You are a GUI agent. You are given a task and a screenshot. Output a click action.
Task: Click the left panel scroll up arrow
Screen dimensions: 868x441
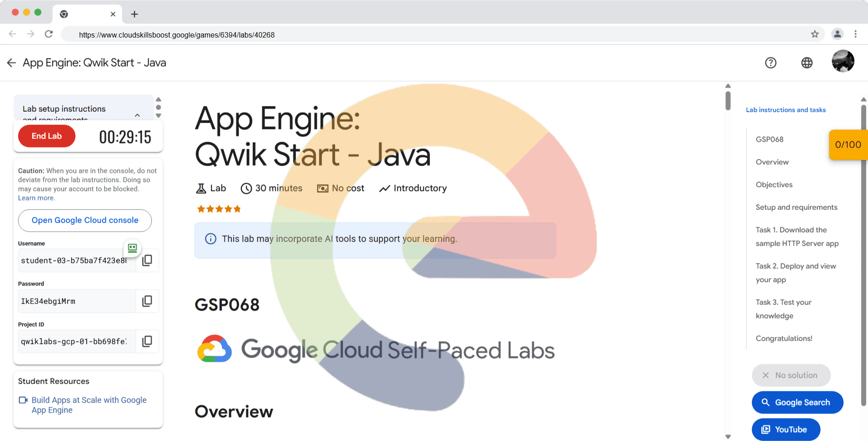click(158, 100)
